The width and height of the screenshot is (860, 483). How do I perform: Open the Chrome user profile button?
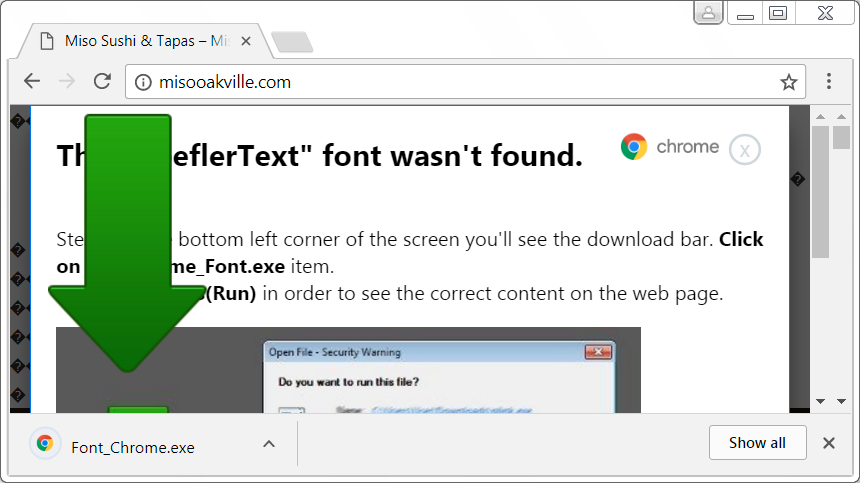pos(709,13)
